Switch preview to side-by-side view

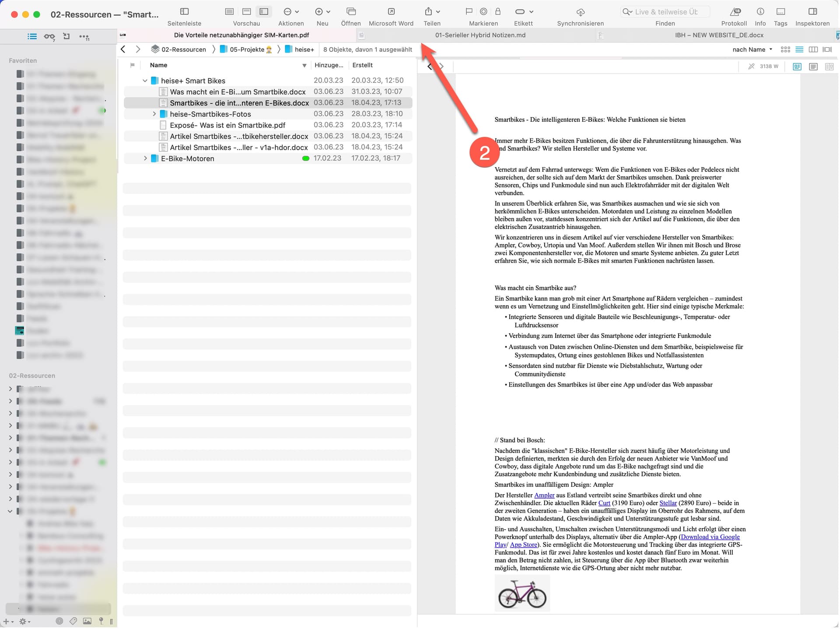tap(829, 67)
